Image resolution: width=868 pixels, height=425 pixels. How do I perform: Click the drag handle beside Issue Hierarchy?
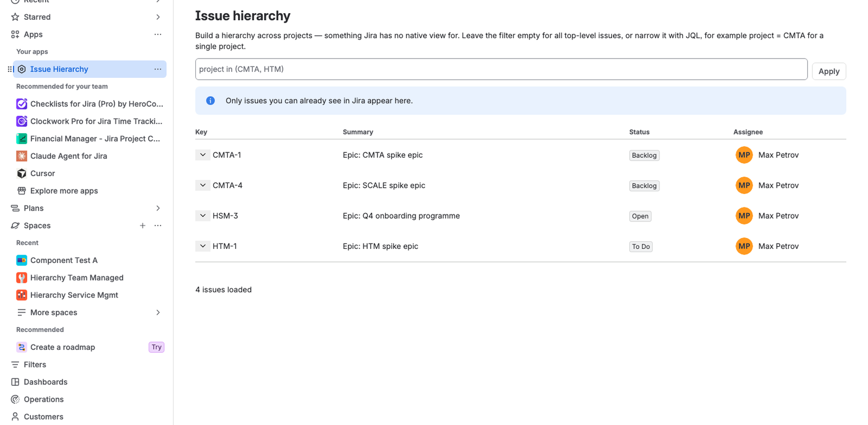tap(10, 69)
